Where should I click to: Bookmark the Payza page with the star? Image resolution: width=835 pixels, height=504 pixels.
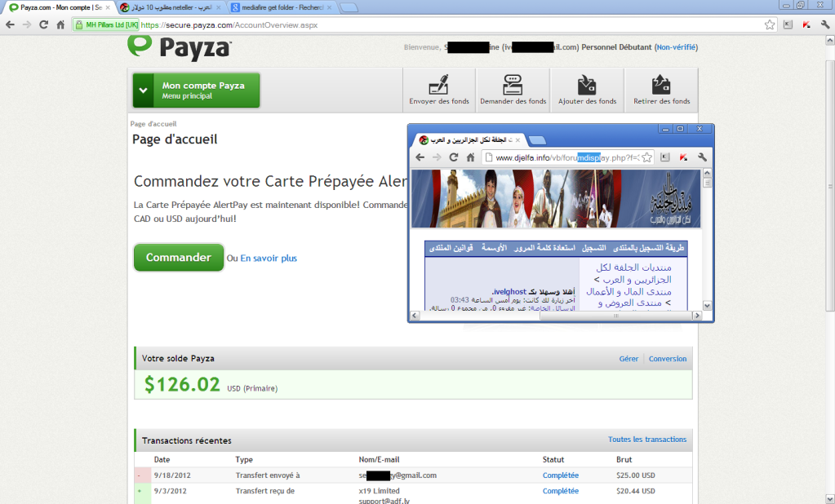[770, 24]
